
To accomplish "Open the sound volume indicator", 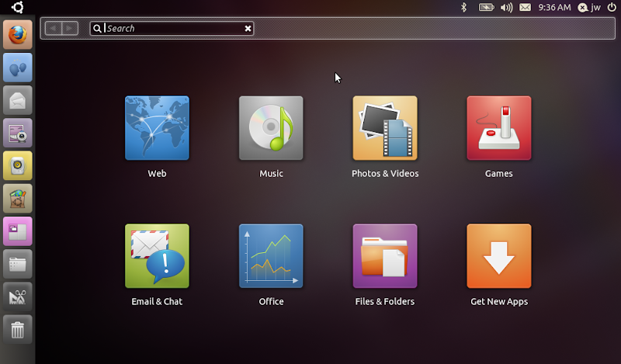I will [506, 7].
